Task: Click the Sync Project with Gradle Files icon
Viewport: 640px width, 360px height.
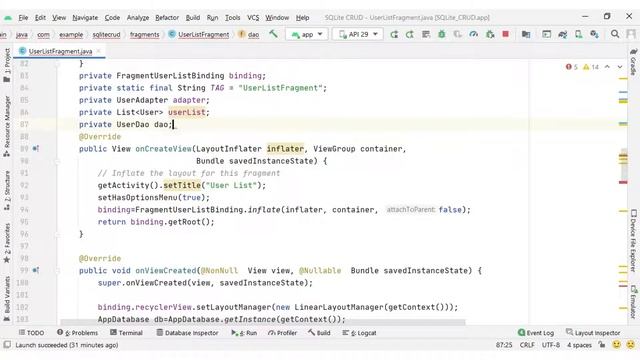Action: [562, 34]
